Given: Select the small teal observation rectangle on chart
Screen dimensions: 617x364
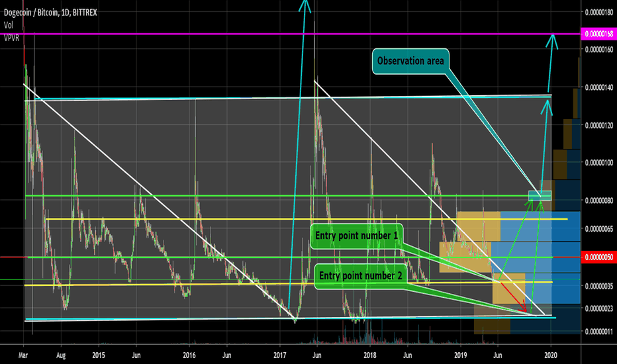Looking at the screenshot, I should click(540, 196).
